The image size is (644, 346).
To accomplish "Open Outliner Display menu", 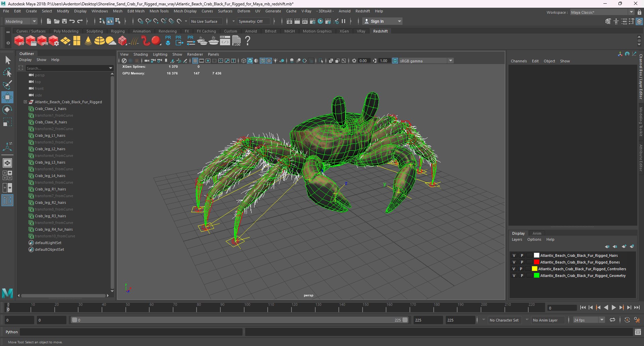I will coord(25,60).
